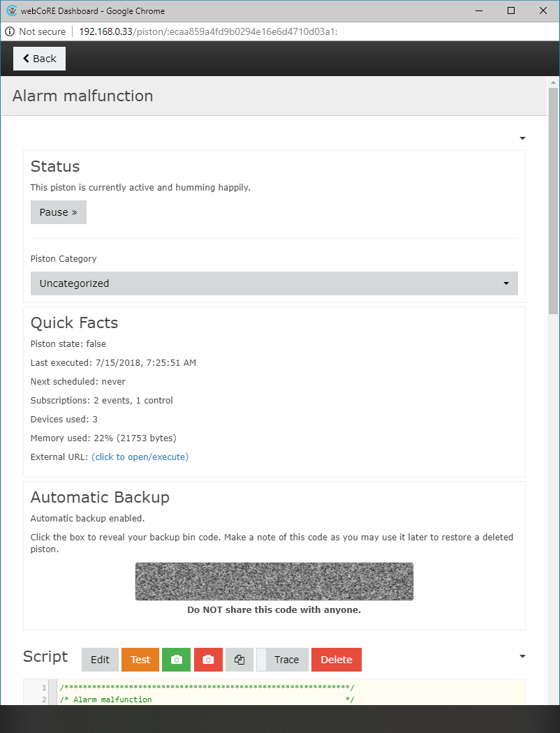Click the 'Devices used: 3' line
The width and height of the screenshot is (560, 733).
click(x=64, y=420)
